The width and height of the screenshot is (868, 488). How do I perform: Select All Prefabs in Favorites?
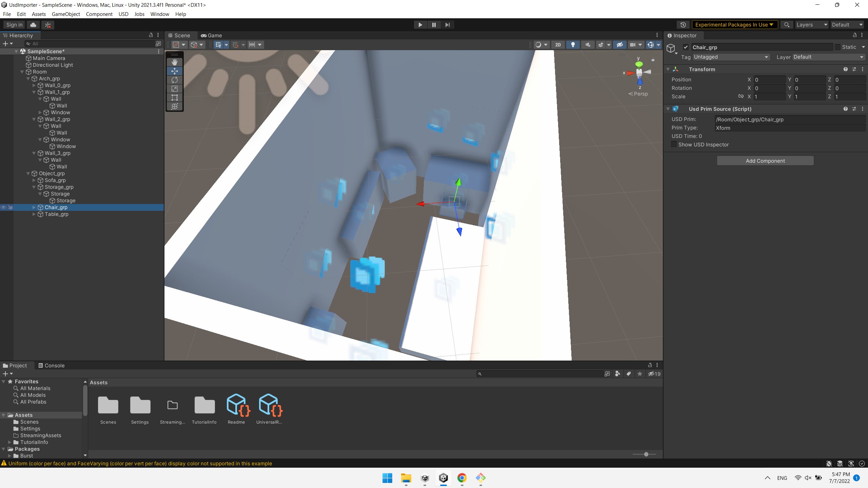[x=33, y=402]
